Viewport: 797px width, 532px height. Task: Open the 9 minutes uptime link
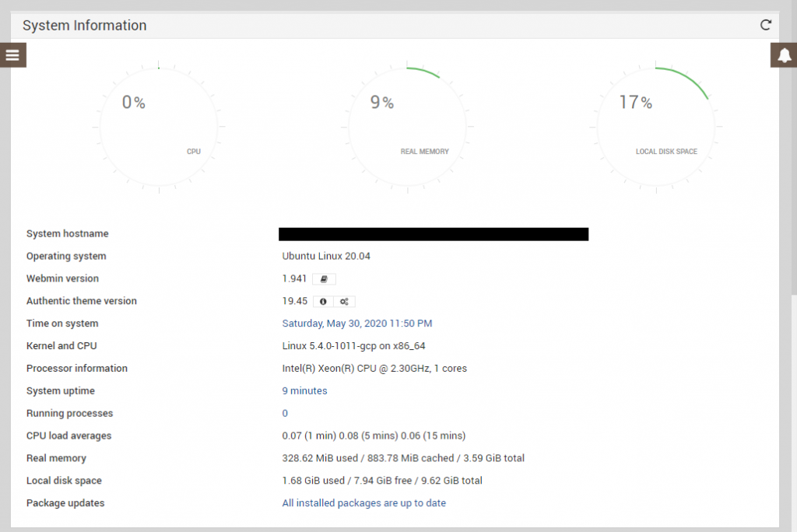[x=304, y=391]
